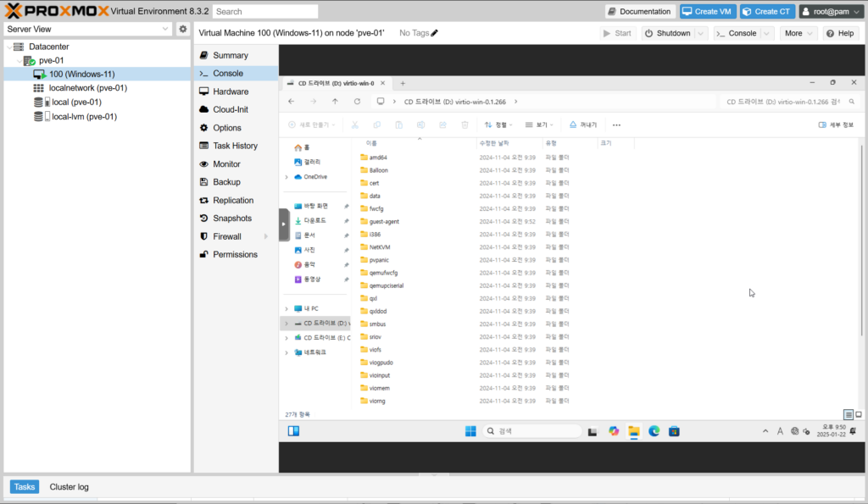
Task: Open the Shutdown dropdown arrow
Action: point(701,33)
